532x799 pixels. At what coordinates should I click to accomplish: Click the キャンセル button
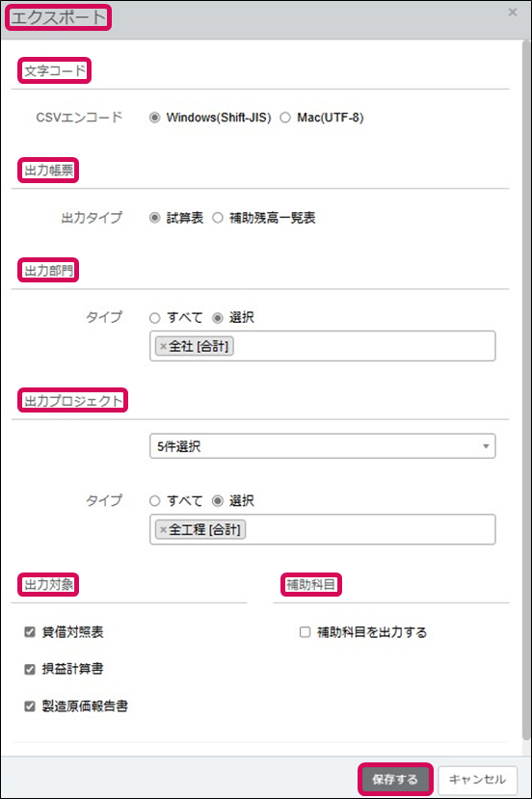coord(477,779)
